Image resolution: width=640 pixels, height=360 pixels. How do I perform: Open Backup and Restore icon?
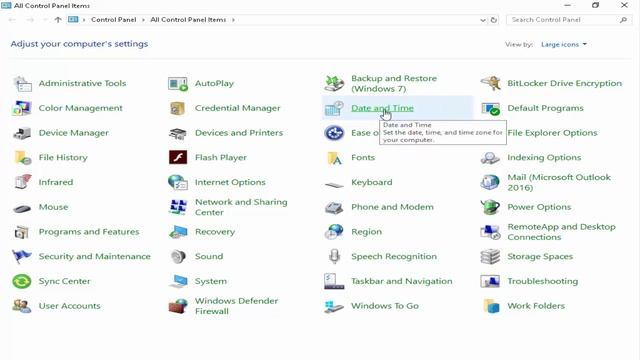[334, 83]
